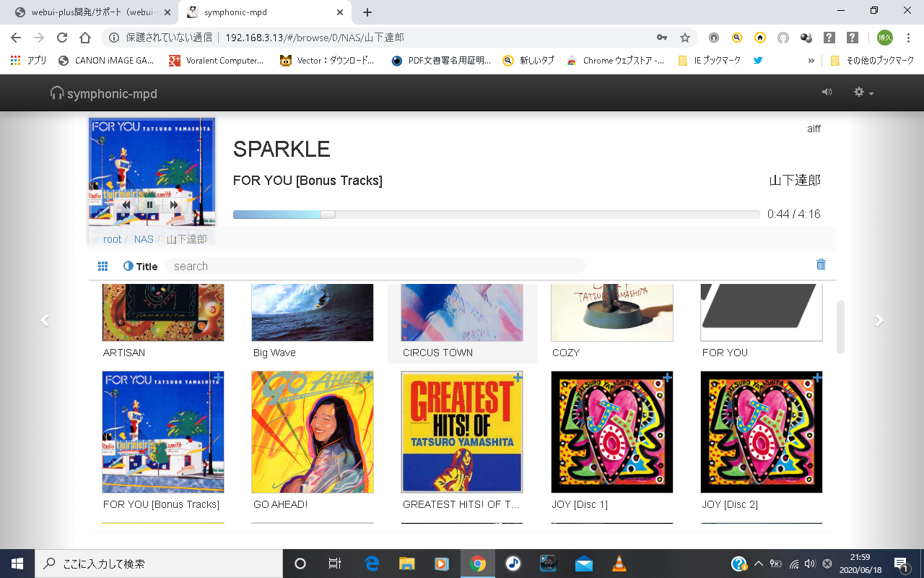Add JOY [Disc 2] with its plus icon
924x578 pixels.
[817, 377]
